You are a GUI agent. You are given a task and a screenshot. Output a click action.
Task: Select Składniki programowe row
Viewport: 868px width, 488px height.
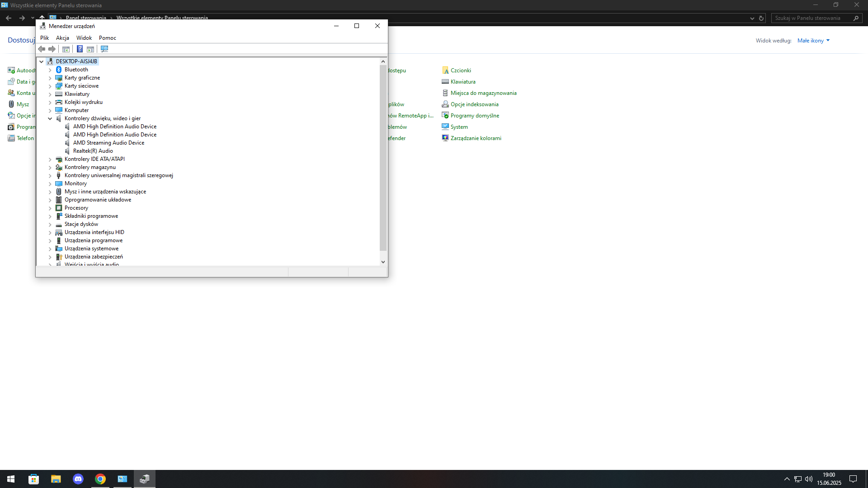[91, 216]
